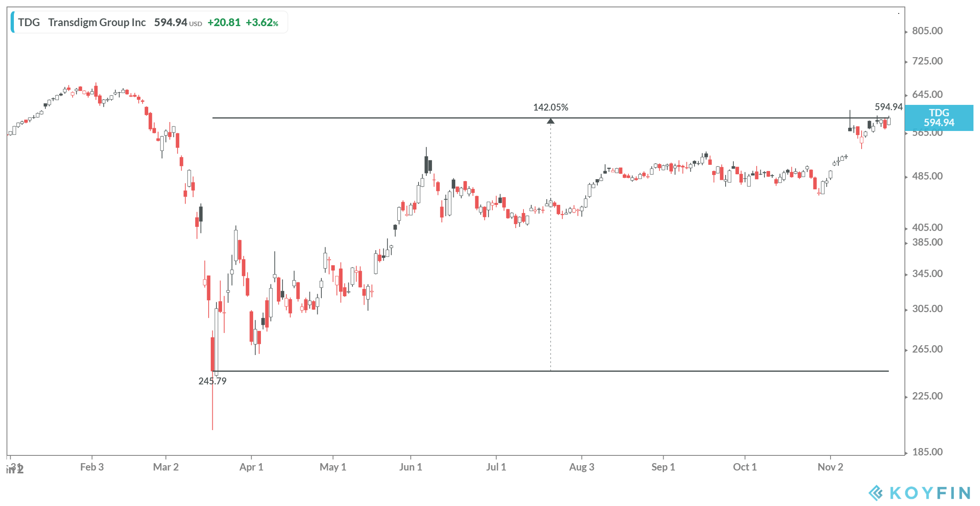980x506 pixels.
Task: Click the lower horizontal line at 245.79
Action: 550,371
